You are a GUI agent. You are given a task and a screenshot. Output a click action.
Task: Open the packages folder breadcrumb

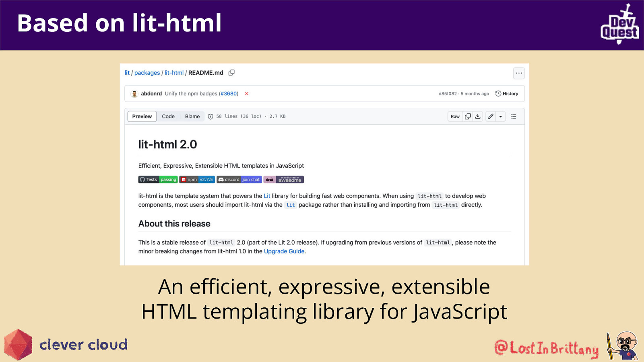(x=147, y=73)
